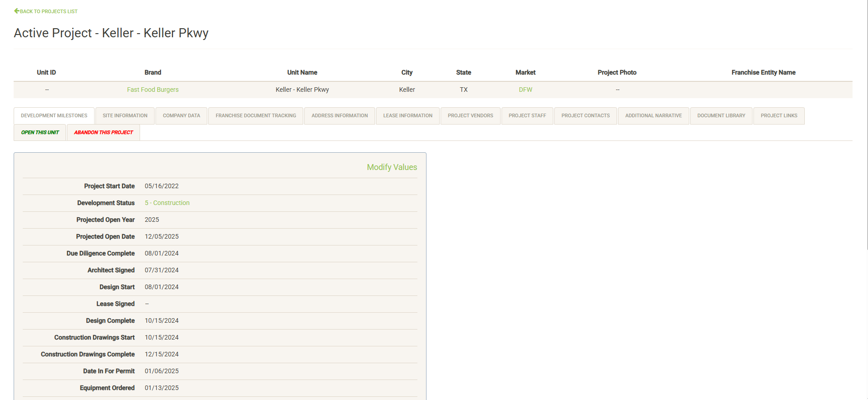Switch to the Site Information tab
The image size is (868, 400).
[125, 116]
